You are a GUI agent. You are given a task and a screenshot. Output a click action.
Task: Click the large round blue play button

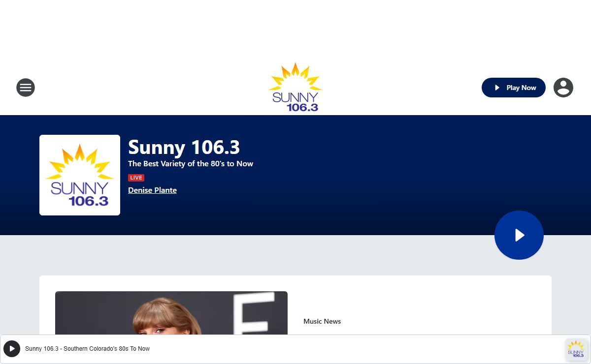coord(519,235)
